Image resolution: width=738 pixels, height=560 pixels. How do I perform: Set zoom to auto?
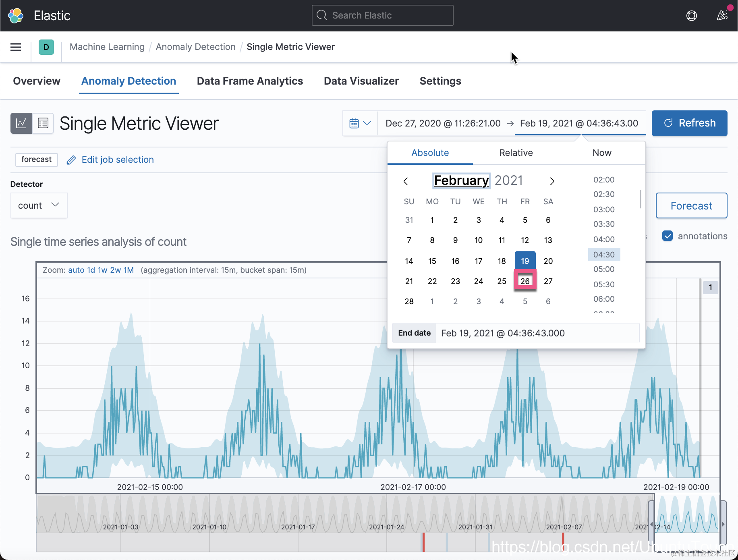click(x=76, y=270)
